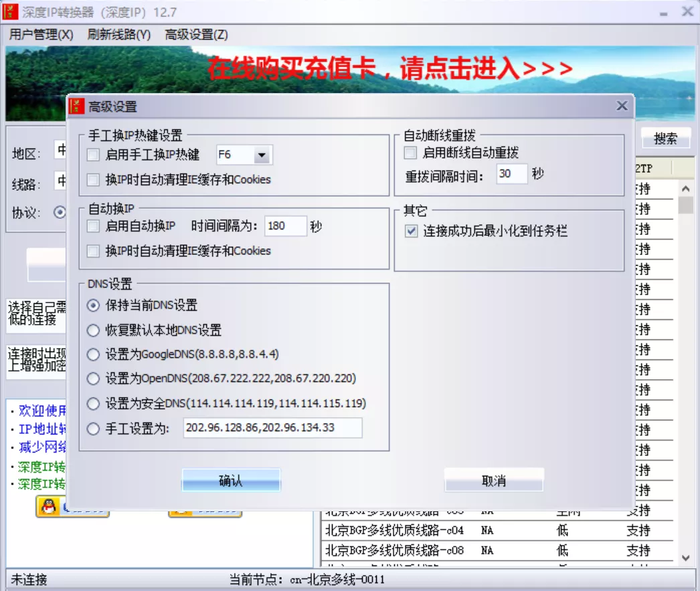Screen dimensions: 700x591
Task: Select the manual DNS setting radio (手工设置为)
Action: tap(93, 429)
